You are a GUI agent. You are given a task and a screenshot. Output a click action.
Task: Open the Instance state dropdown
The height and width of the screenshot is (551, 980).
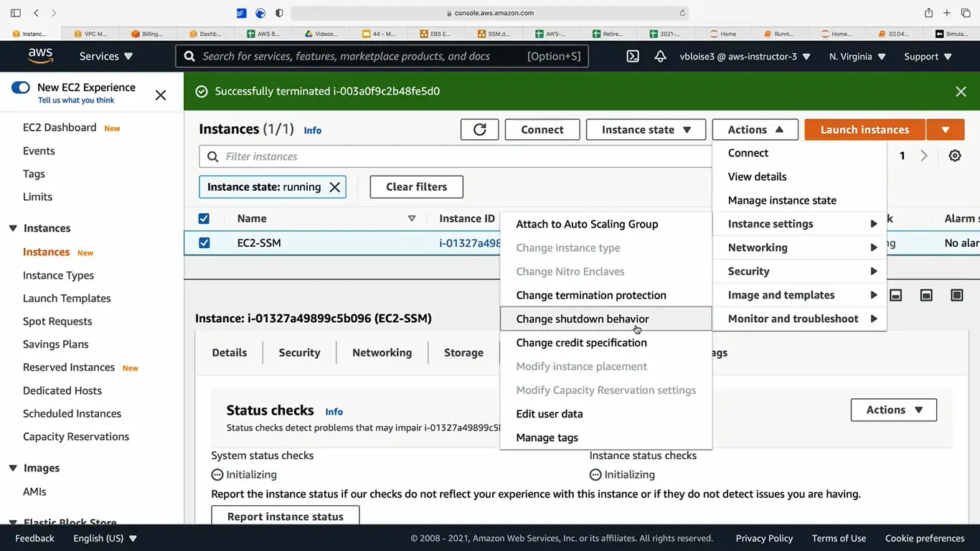(x=646, y=130)
